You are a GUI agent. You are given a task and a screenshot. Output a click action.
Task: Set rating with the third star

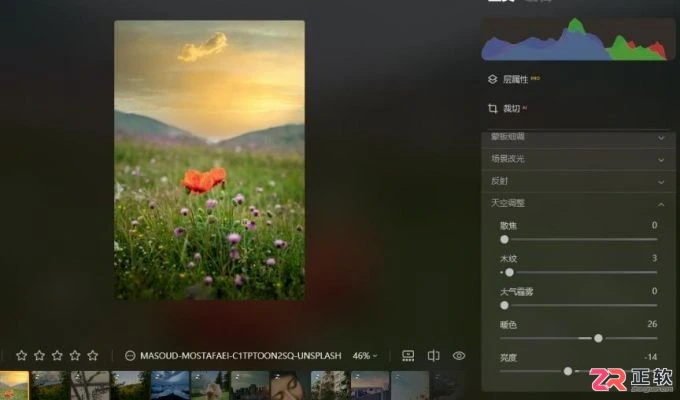57,356
